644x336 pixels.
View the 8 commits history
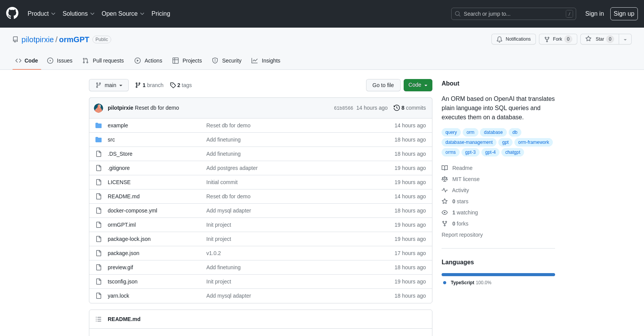(x=410, y=108)
